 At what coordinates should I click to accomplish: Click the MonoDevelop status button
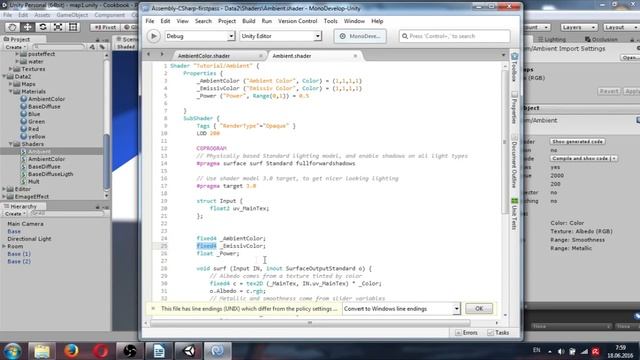(360, 36)
